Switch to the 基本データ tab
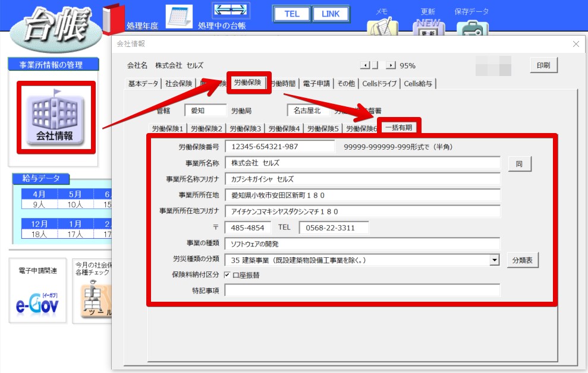The width and height of the screenshot is (588, 373). (x=143, y=84)
